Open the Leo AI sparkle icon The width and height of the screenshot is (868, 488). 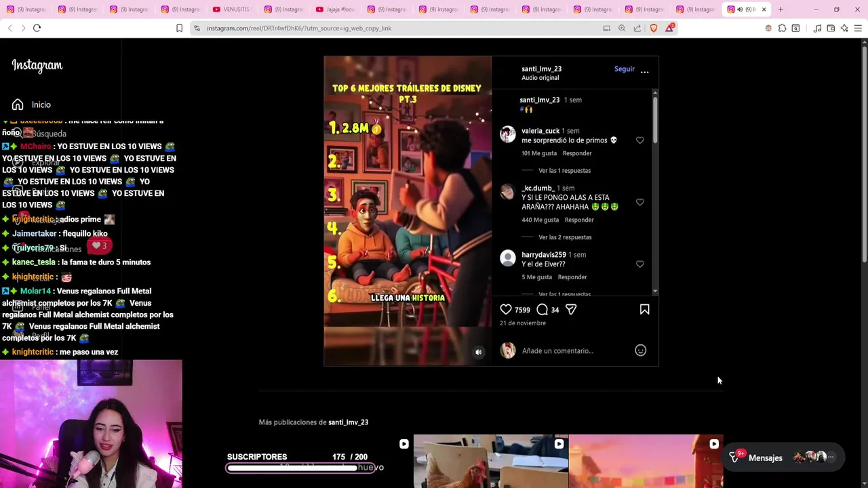click(844, 28)
